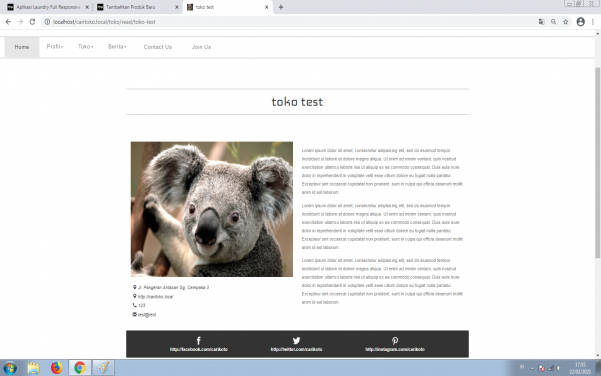Click the map pin icon beside the address

click(135, 287)
